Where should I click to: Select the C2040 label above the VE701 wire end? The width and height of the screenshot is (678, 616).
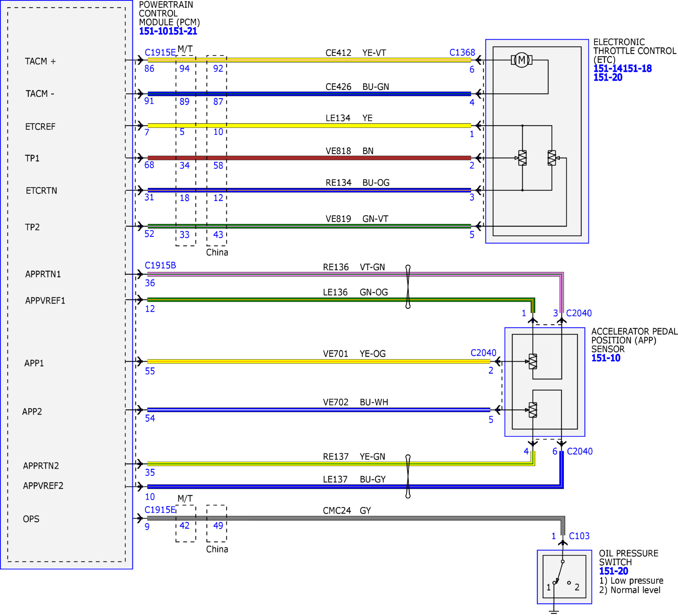coord(483,353)
